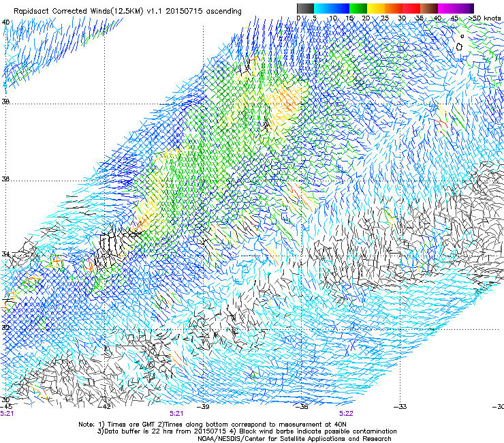This screenshot has height=443, width=504.
Task: Click the '-45' longitude label
Action: click(x=6, y=406)
